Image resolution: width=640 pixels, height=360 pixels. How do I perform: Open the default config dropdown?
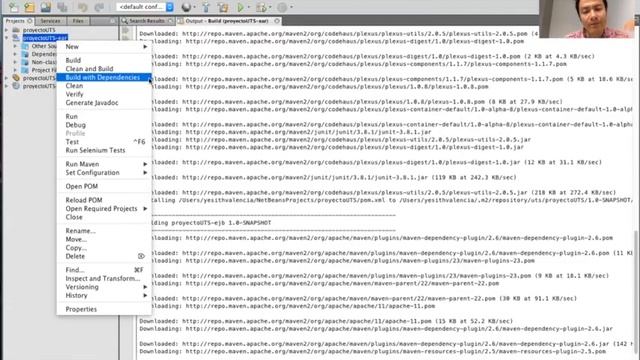pyautogui.click(x=145, y=7)
